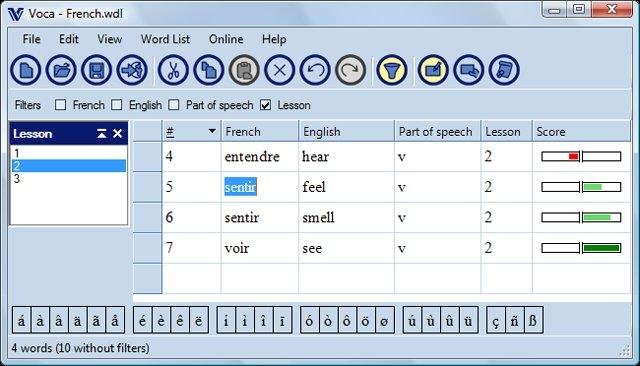Click the red score bar for entendre
Image resolution: width=640 pixels, height=366 pixels.
pos(581,156)
